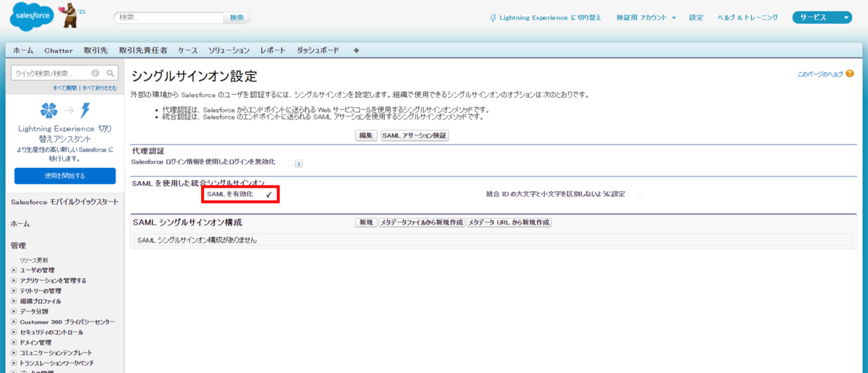Click the blue lightning icon in the switch assistant
Viewport: 868px width, 373px height.
coord(85,111)
